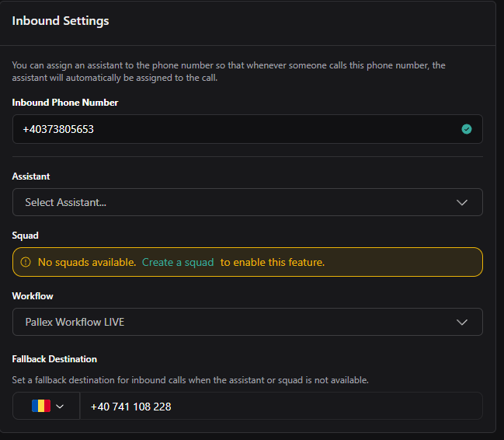Expand the Assistant dropdown chevron arrow
504x440 pixels.
point(462,202)
